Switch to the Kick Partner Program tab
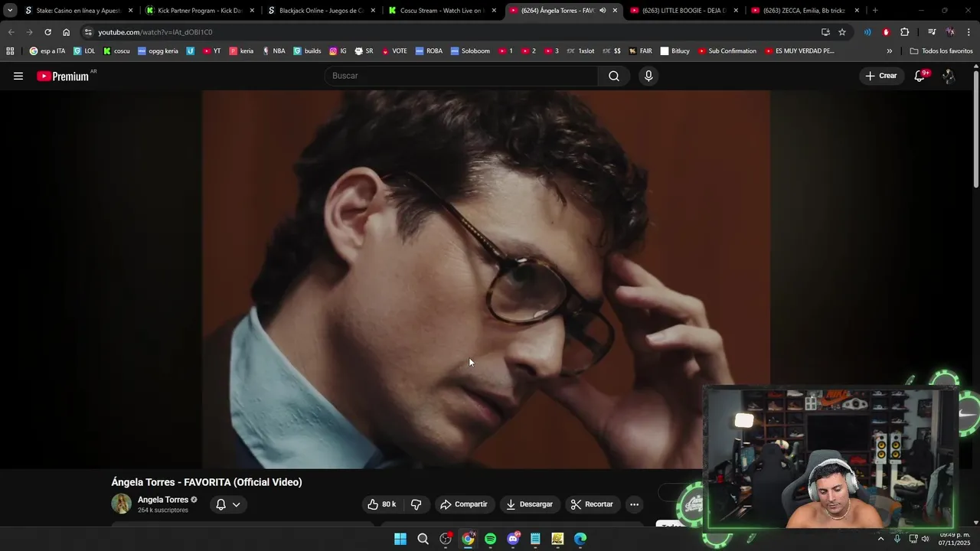The width and height of the screenshot is (980, 551). [x=200, y=11]
